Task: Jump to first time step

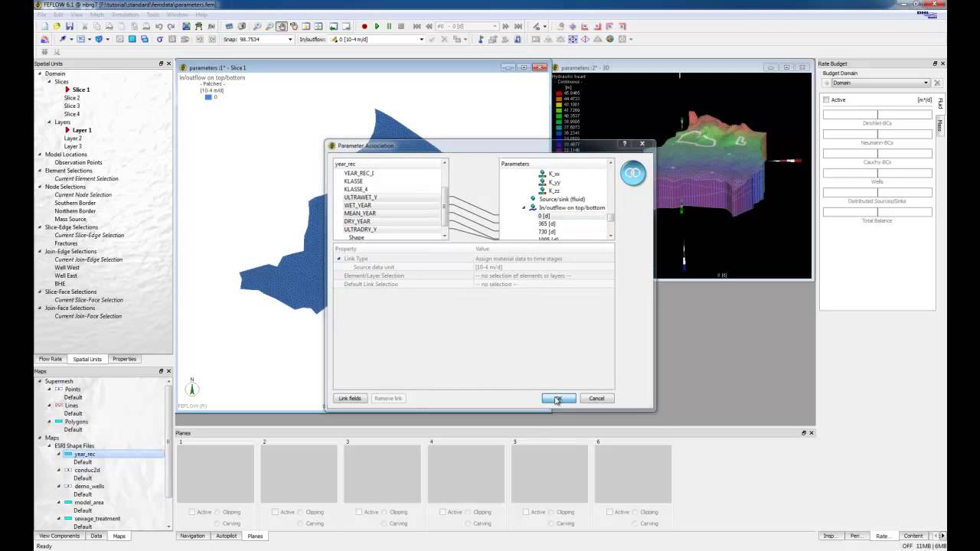Action: [x=416, y=26]
